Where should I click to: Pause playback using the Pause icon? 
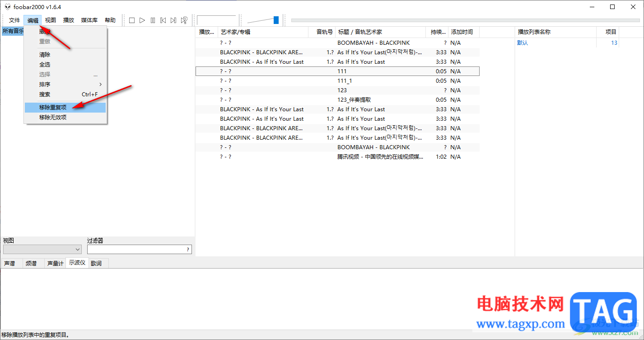pos(153,20)
